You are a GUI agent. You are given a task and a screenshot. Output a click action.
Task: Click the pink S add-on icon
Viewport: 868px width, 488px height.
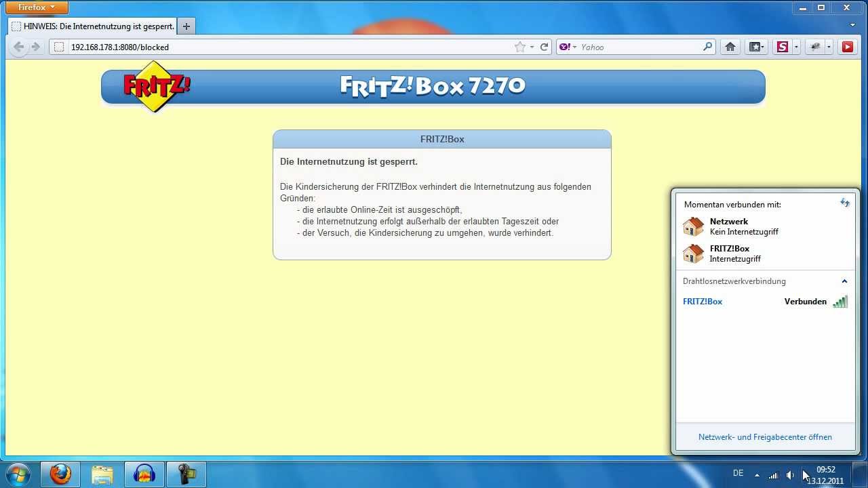point(783,47)
